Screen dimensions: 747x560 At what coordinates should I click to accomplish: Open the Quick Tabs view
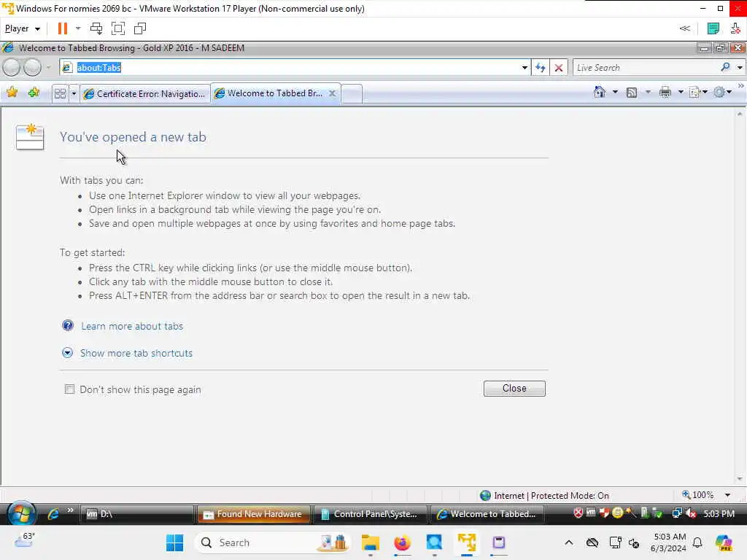click(x=60, y=93)
